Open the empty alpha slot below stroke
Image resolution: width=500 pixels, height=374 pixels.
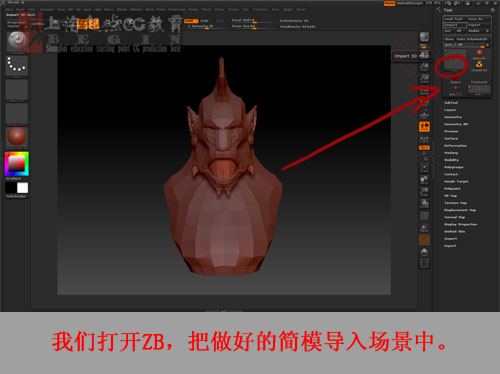(17, 90)
